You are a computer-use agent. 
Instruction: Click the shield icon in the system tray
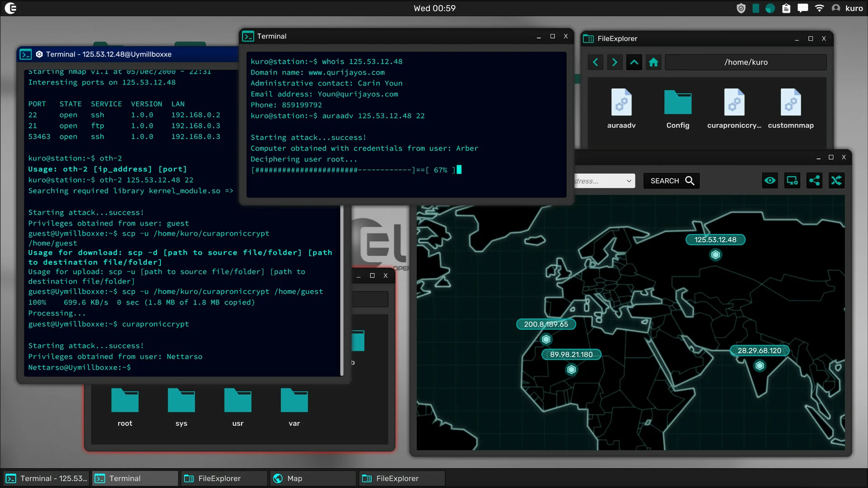click(741, 8)
